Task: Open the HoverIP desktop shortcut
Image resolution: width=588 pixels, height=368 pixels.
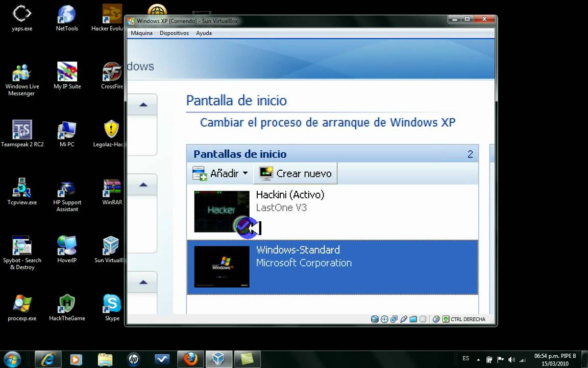Action: coord(67,249)
